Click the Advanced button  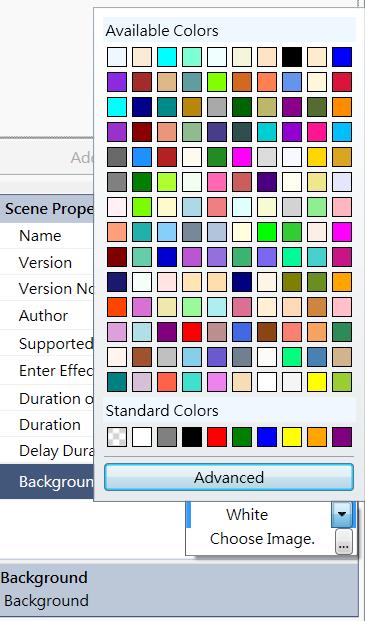click(x=229, y=477)
